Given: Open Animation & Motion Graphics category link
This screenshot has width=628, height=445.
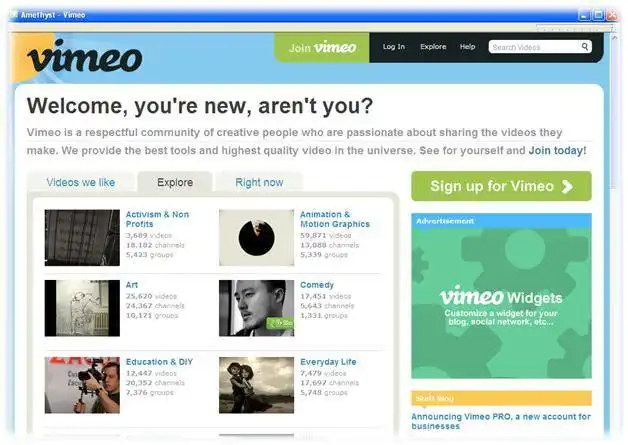Looking at the screenshot, I should 335,219.
